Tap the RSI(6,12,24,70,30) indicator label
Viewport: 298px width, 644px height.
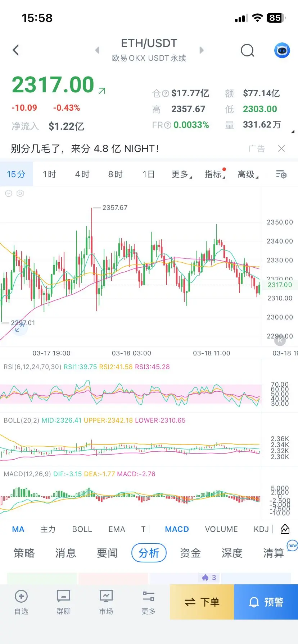(32, 367)
